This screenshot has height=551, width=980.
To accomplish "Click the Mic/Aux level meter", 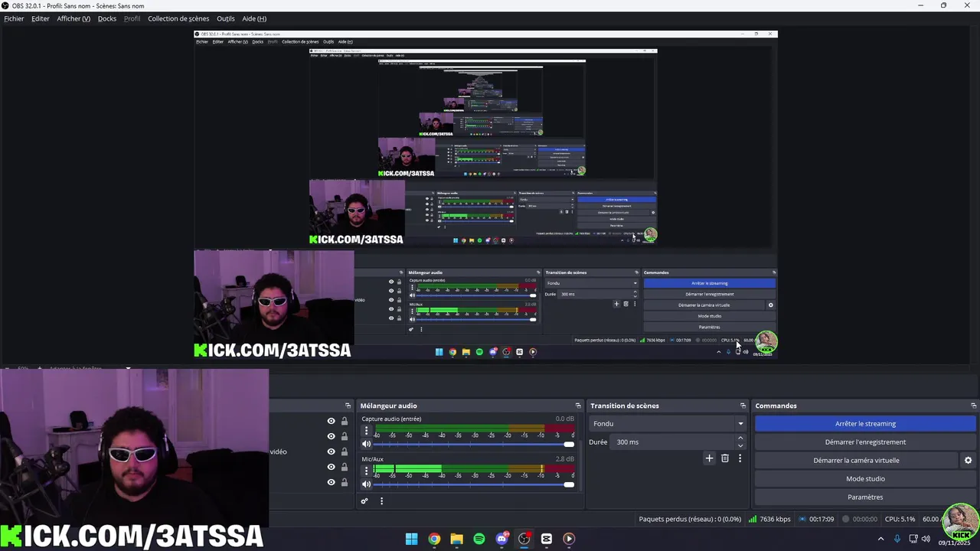I will (474, 468).
